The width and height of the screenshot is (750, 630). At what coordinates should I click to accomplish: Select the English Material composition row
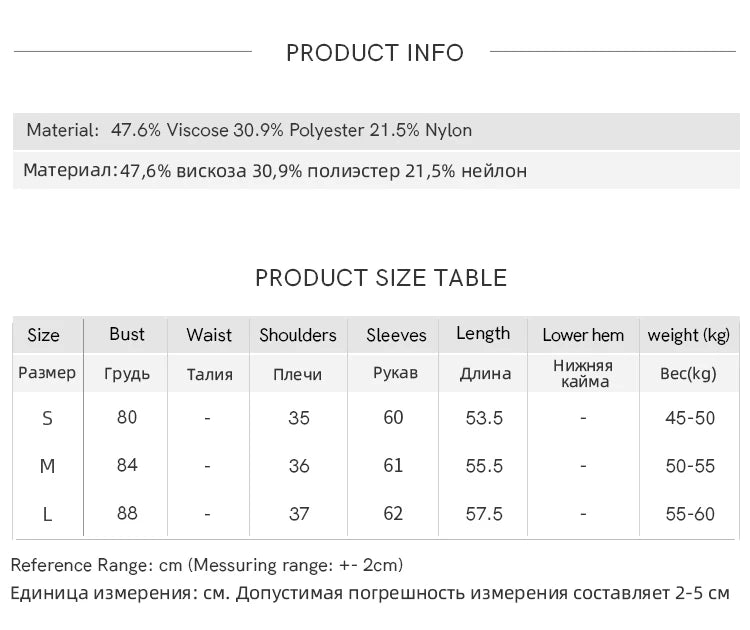[x=249, y=130]
